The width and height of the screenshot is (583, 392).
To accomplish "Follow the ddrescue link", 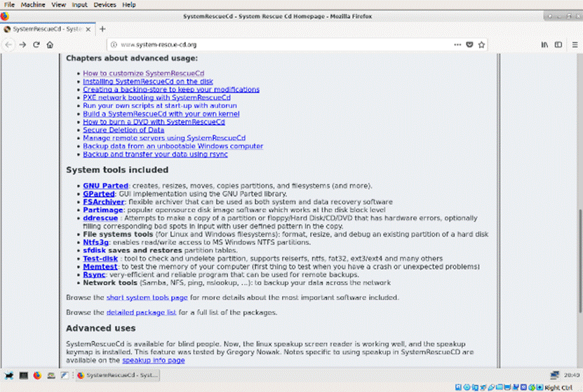I will coord(100,218).
